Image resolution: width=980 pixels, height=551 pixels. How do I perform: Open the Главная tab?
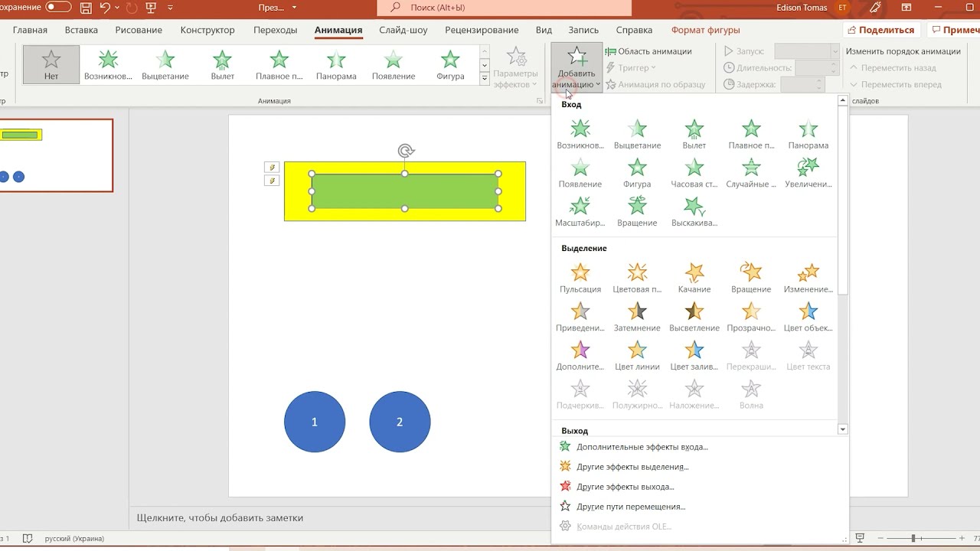point(30,30)
